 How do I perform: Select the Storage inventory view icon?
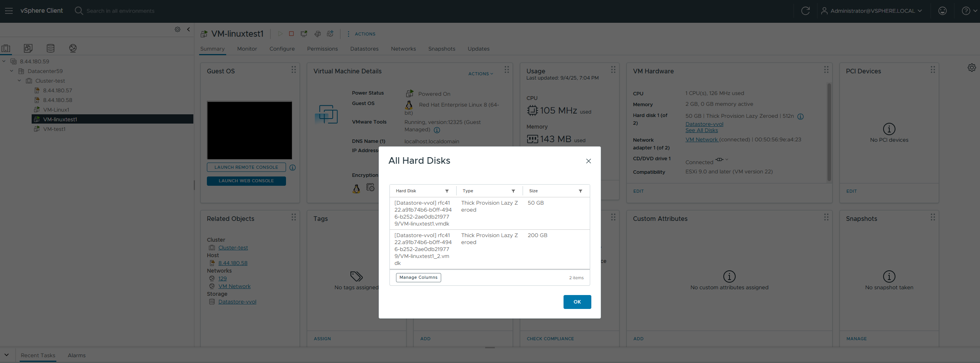click(x=51, y=48)
